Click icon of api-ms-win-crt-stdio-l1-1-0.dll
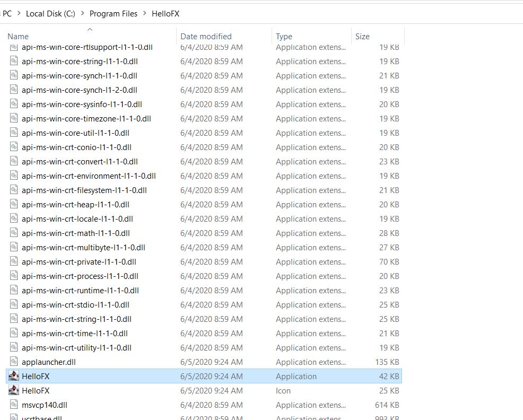 14,305
